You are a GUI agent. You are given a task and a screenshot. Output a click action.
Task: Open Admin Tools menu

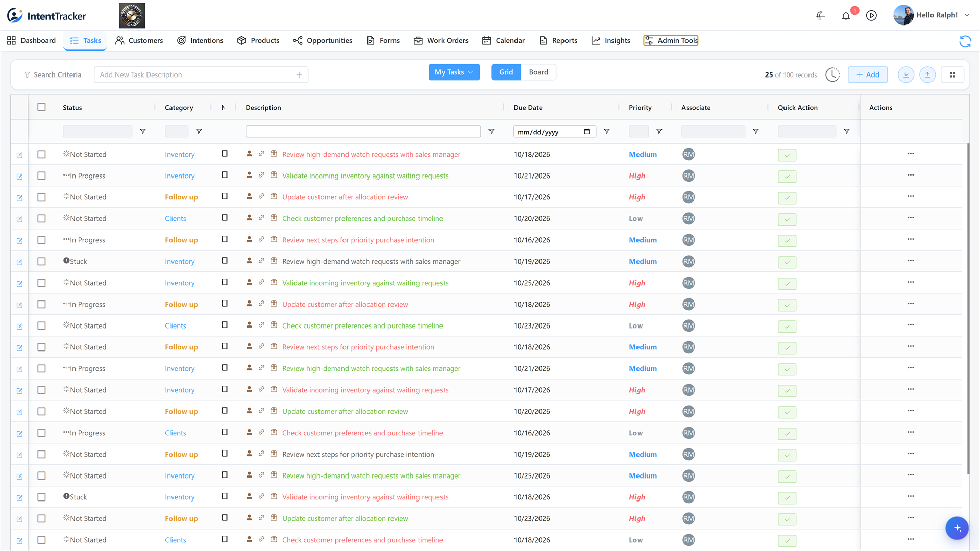pyautogui.click(x=671, y=41)
